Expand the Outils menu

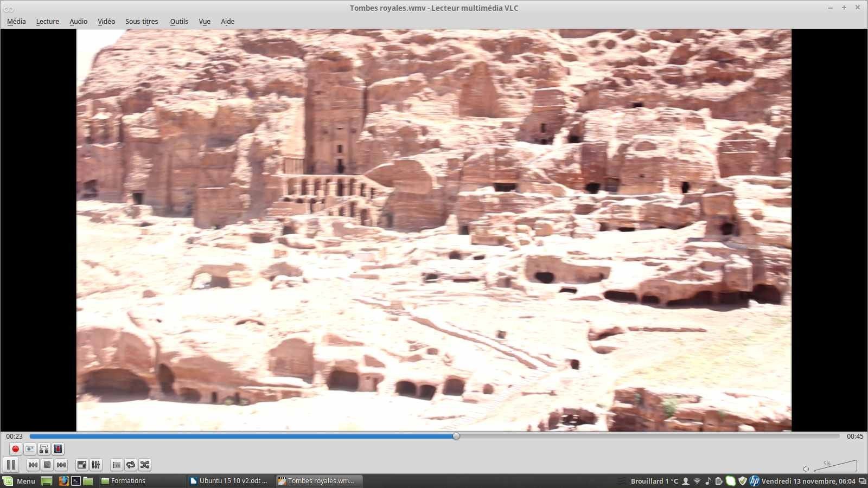click(179, 22)
